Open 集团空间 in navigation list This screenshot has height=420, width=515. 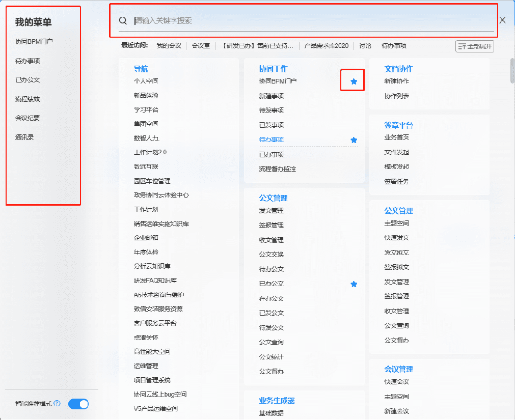146,124
